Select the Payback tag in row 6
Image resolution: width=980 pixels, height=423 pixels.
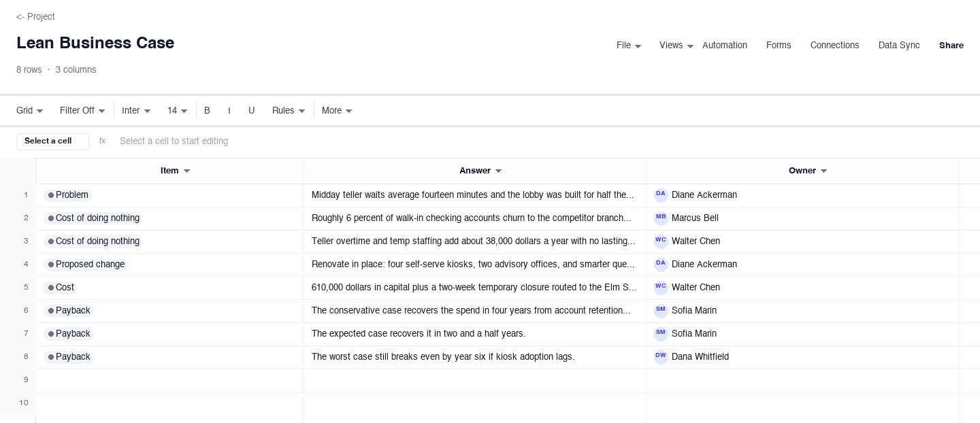69,311
